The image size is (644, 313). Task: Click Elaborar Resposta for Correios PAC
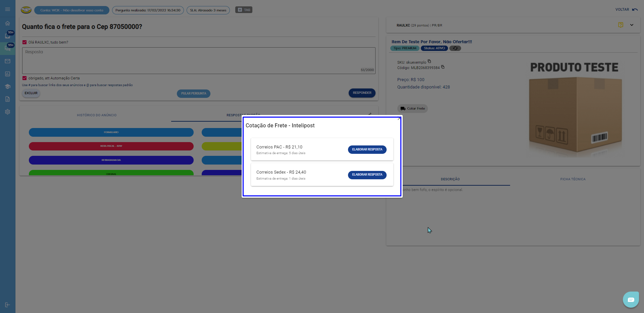367,149
